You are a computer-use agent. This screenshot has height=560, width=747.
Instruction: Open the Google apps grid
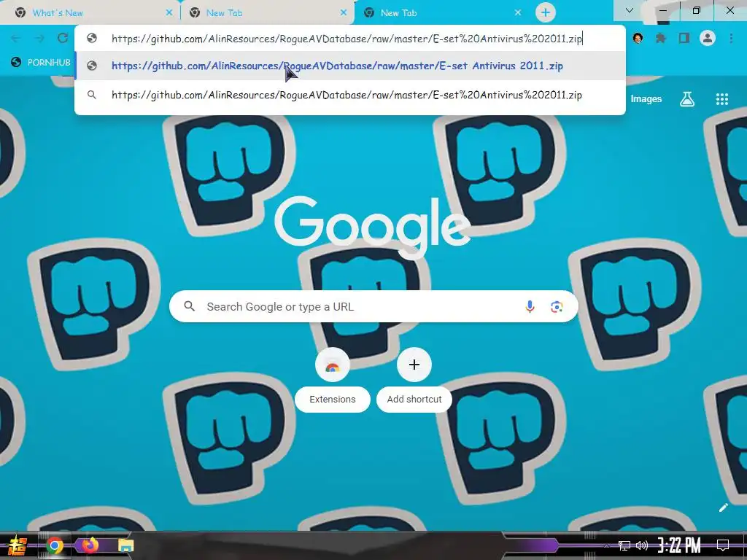click(722, 99)
